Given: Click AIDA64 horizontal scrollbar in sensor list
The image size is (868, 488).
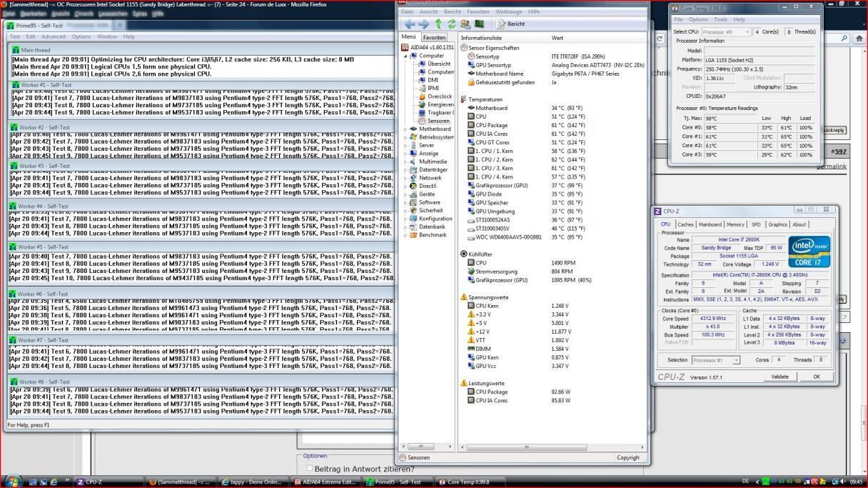Looking at the screenshot, I should tap(527, 447).
